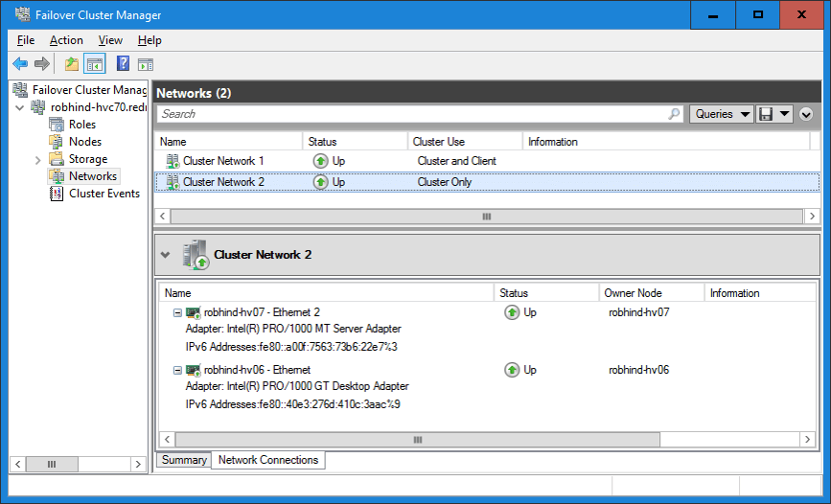Click networks list scrollbar right arrow
The image size is (831, 504).
point(812,217)
